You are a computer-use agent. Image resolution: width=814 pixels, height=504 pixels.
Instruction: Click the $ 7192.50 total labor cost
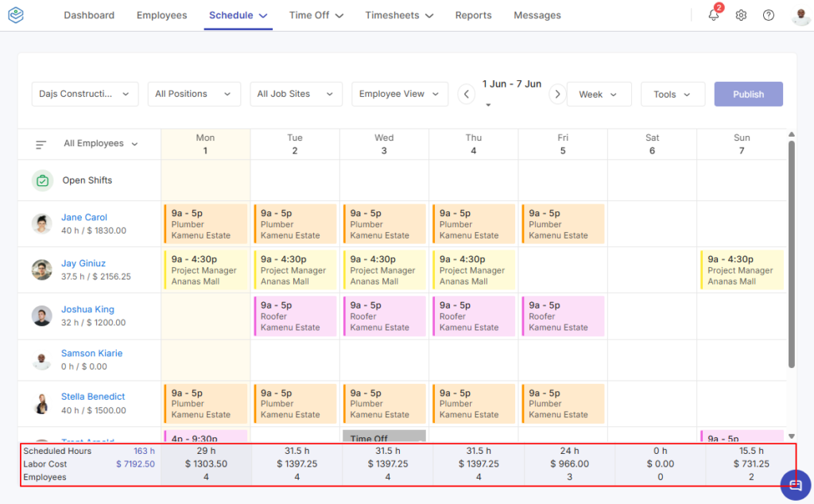pos(135,464)
